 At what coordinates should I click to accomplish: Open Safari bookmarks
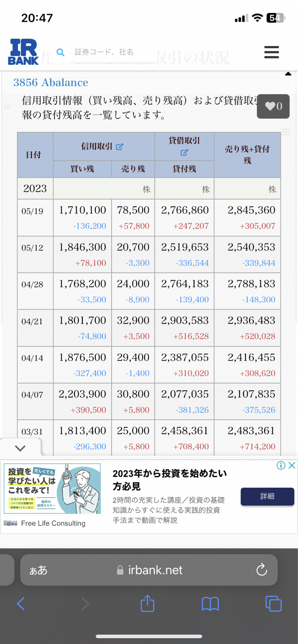pyautogui.click(x=210, y=604)
